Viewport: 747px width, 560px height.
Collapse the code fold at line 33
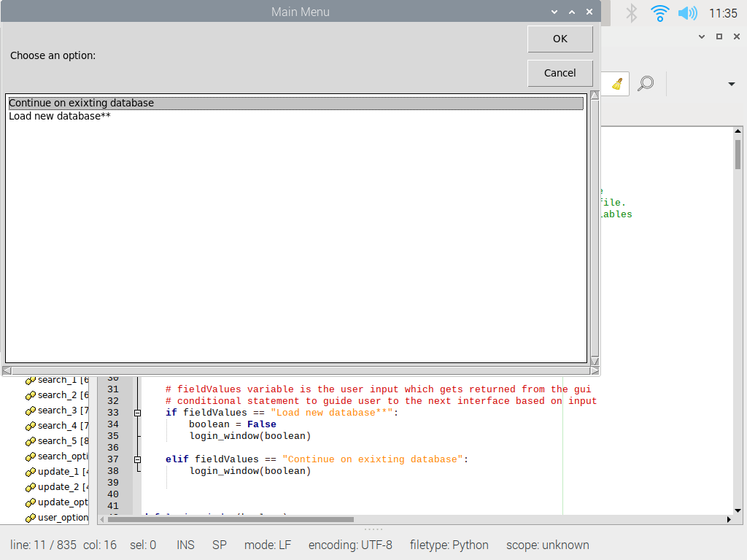(137, 412)
